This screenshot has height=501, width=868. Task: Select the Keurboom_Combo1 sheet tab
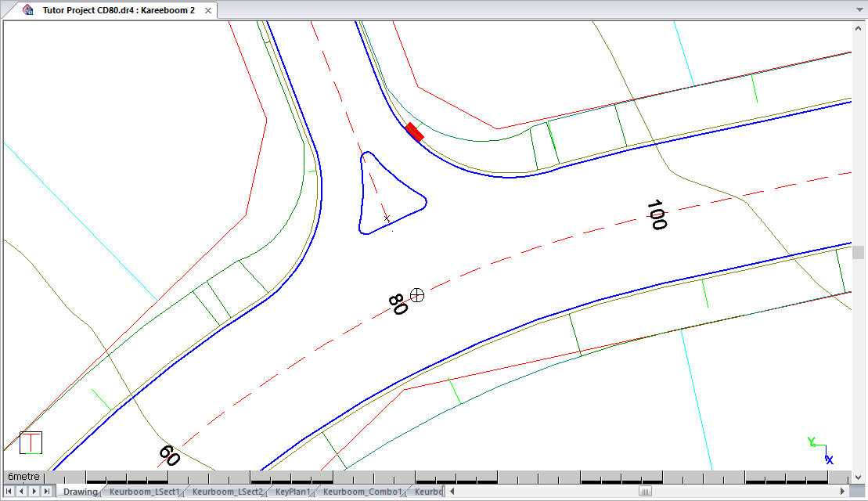[x=362, y=492]
